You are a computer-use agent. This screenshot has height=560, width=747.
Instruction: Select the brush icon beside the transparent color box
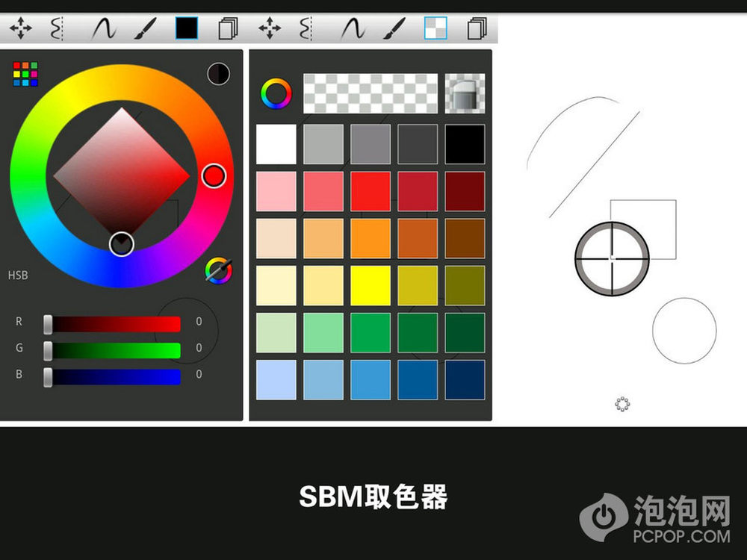pyautogui.click(x=394, y=29)
